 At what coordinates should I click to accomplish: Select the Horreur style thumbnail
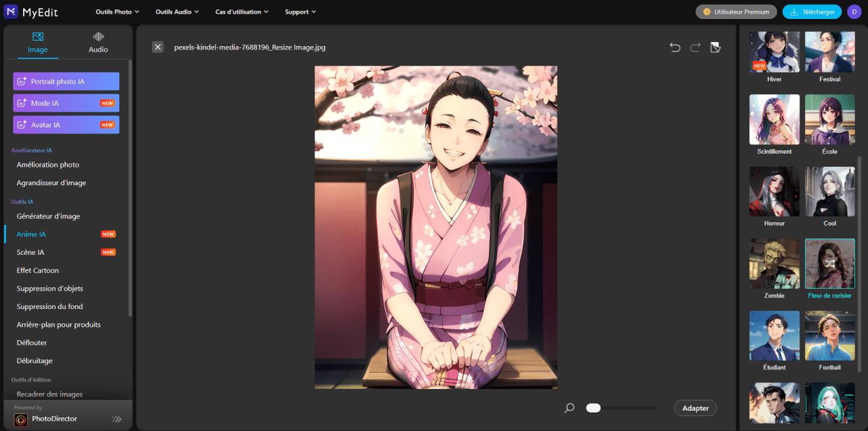pyautogui.click(x=774, y=191)
